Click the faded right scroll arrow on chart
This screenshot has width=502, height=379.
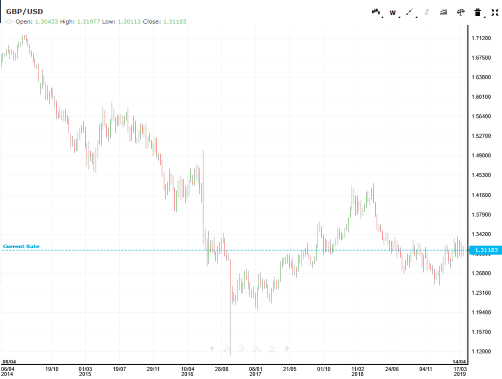[287, 348]
